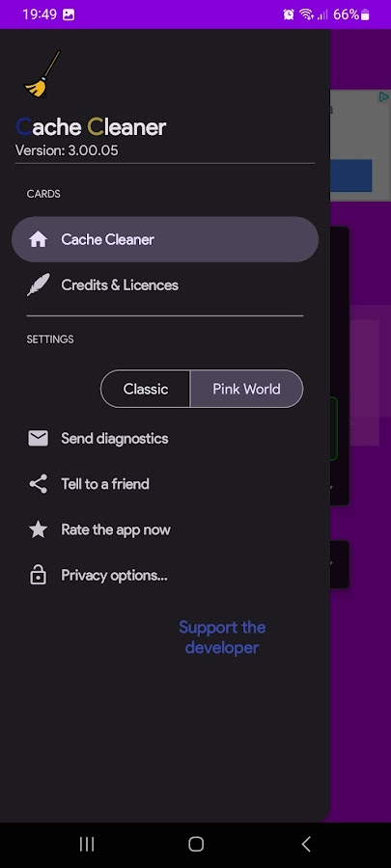
Task: Tap the home icon beside Cache Cleaner
Action: click(38, 240)
